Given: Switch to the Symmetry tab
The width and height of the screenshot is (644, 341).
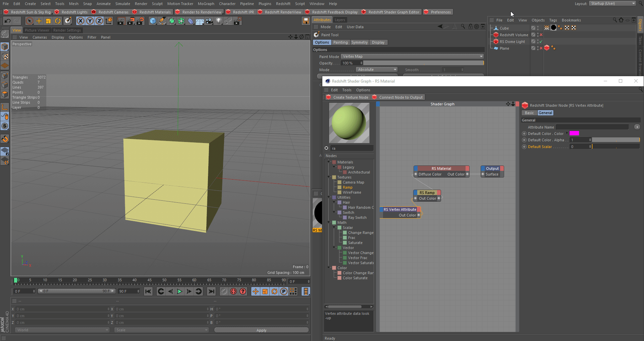Looking at the screenshot, I should pos(359,42).
